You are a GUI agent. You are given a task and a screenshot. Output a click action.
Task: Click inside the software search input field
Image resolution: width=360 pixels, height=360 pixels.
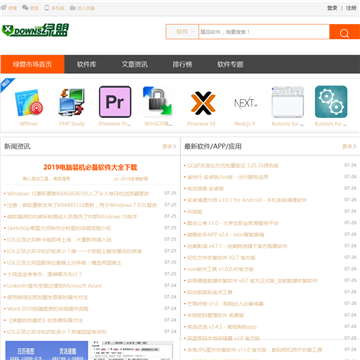coord(264,32)
